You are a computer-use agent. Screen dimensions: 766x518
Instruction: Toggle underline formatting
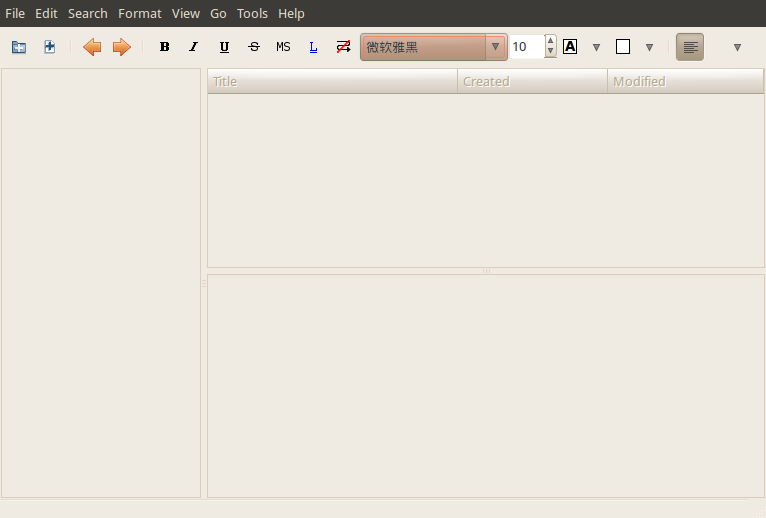click(x=224, y=47)
